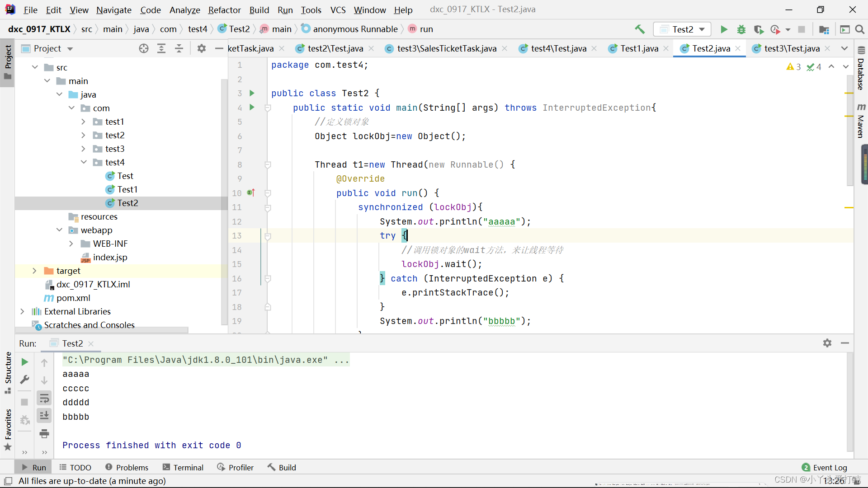The width and height of the screenshot is (868, 488).
Task: Rerun Test2 in Run panel
Action: point(25,362)
